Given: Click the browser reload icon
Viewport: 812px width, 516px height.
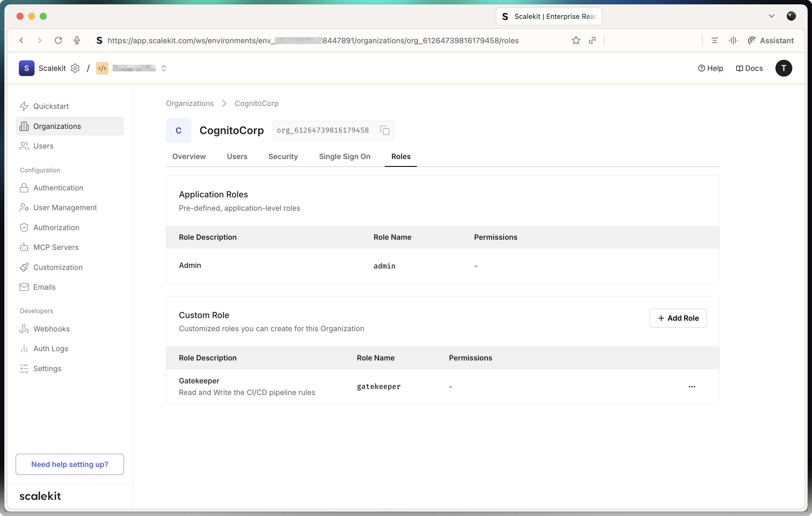Looking at the screenshot, I should pos(58,40).
